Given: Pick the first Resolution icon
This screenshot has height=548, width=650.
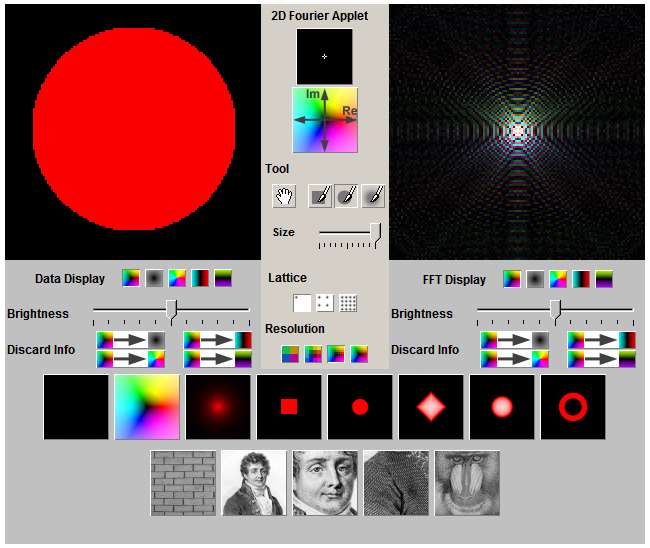Looking at the screenshot, I should coord(290,353).
